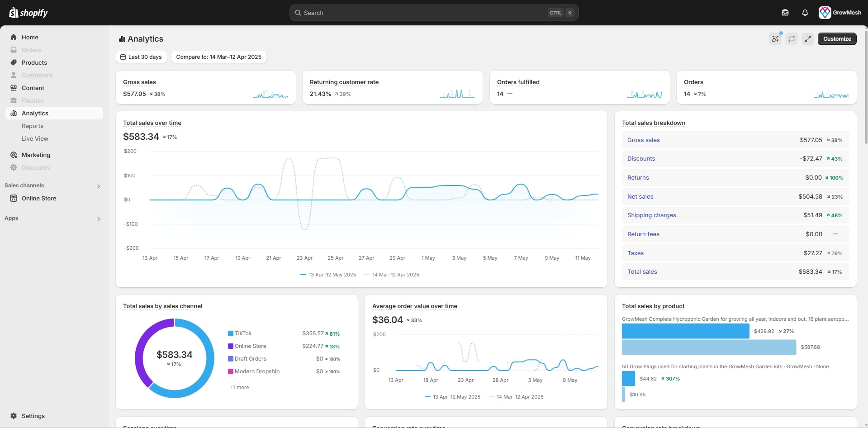The image size is (868, 428).
Task: Expand the Sales channels section chevron
Action: coord(99,186)
